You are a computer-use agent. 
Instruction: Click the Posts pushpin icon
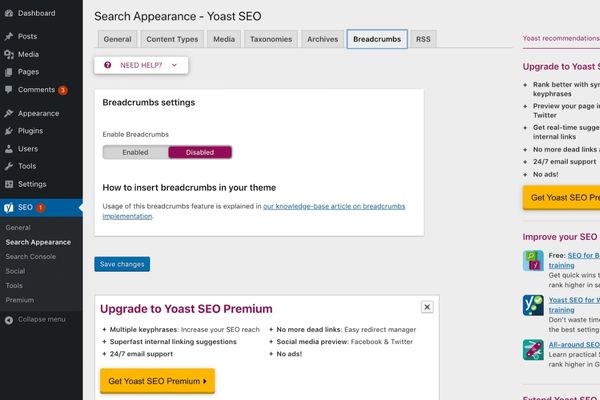coord(9,36)
